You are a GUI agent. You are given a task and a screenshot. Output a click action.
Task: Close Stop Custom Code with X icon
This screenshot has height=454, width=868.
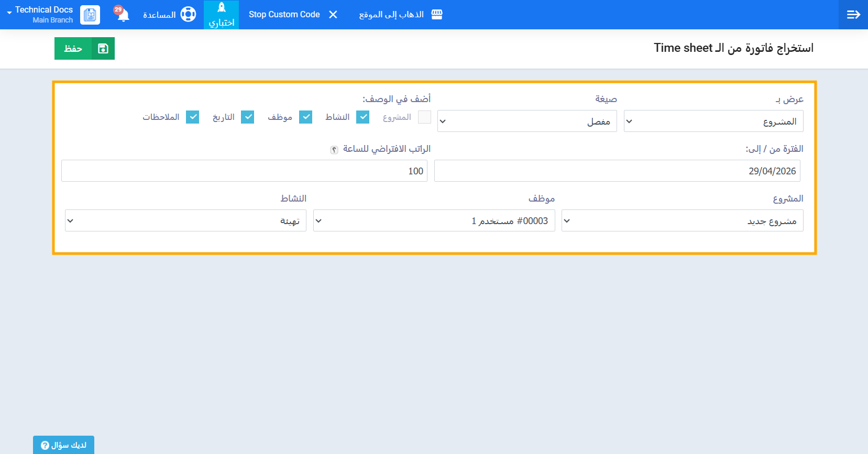pyautogui.click(x=333, y=15)
